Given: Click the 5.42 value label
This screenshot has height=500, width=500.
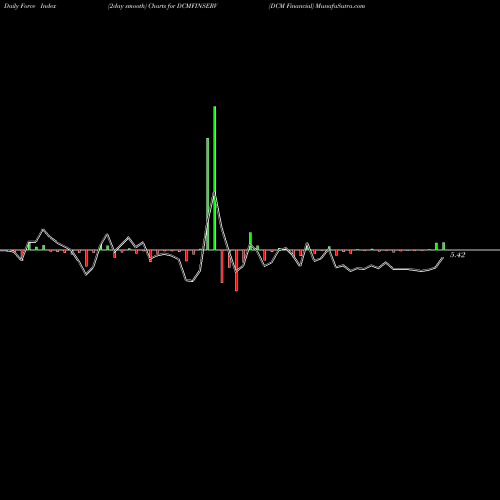Looking at the screenshot, I should [x=457, y=255].
